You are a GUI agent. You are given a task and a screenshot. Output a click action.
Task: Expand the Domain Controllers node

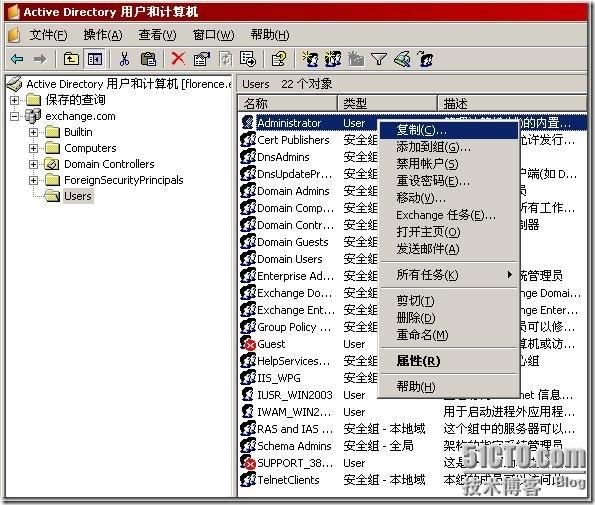point(33,164)
